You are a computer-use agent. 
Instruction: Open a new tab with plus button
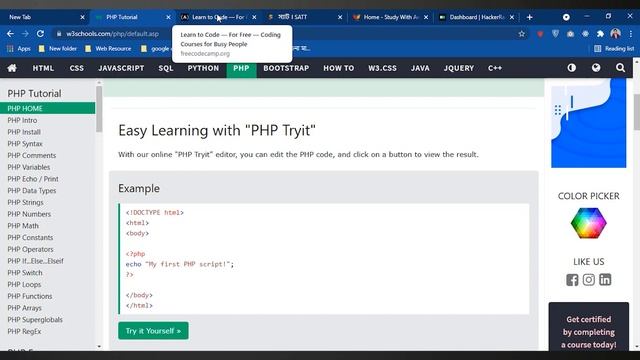(x=529, y=17)
